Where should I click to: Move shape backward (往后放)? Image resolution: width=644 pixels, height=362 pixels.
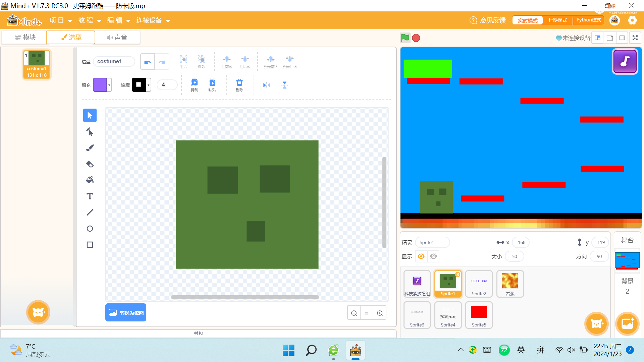pyautogui.click(x=245, y=62)
